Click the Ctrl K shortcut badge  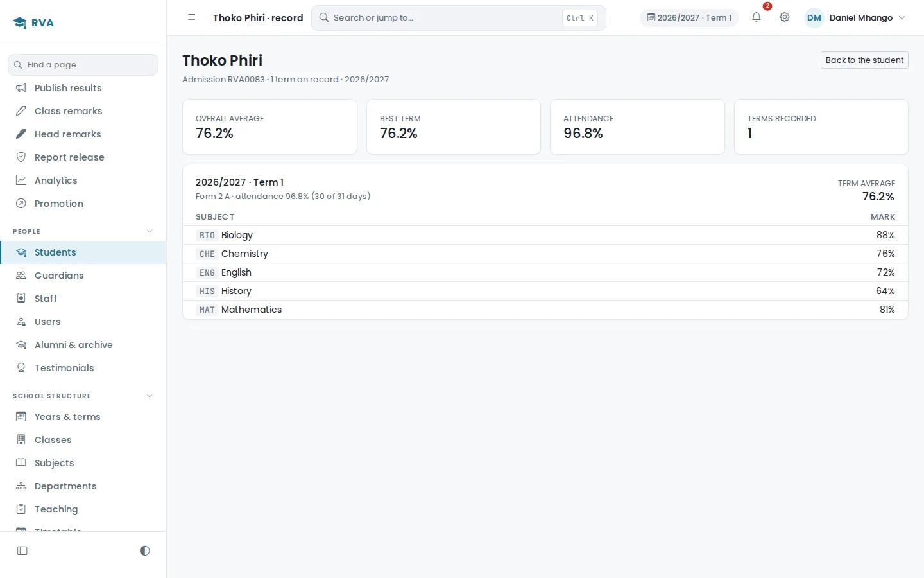coord(579,18)
